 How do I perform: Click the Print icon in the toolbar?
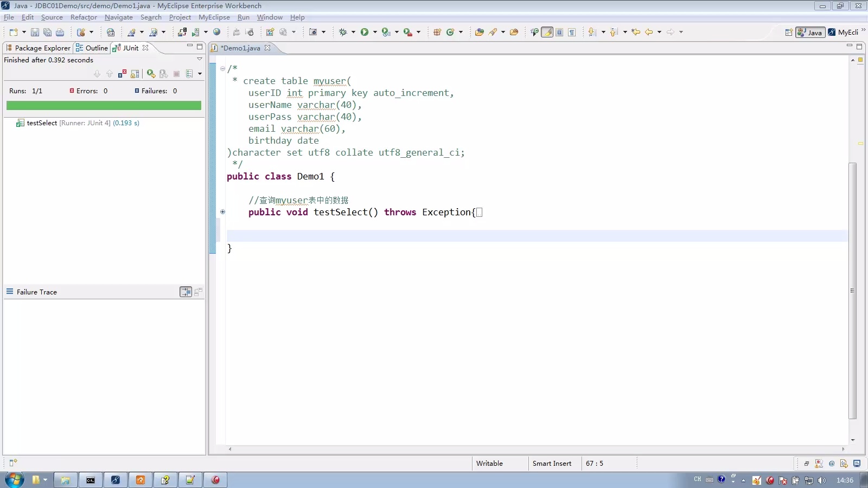tap(60, 33)
